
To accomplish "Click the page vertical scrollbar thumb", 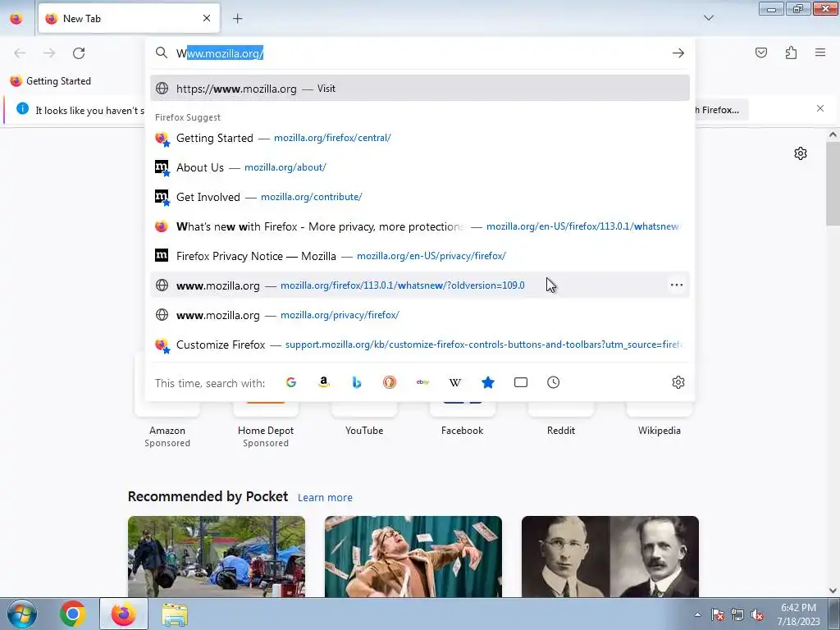I will pos(833,183).
